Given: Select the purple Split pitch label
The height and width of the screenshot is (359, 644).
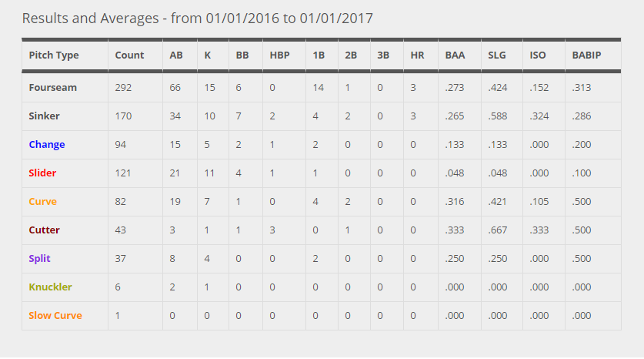Looking at the screenshot, I should pos(39,258).
